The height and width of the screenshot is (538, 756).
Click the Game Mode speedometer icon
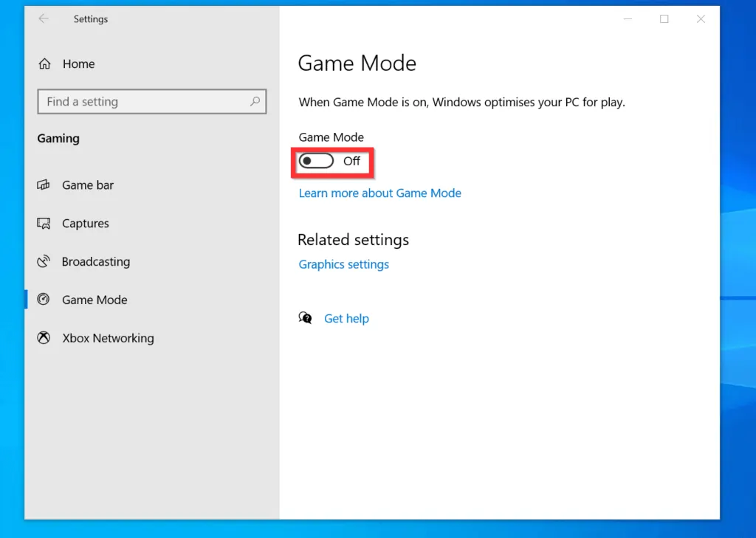(x=44, y=300)
